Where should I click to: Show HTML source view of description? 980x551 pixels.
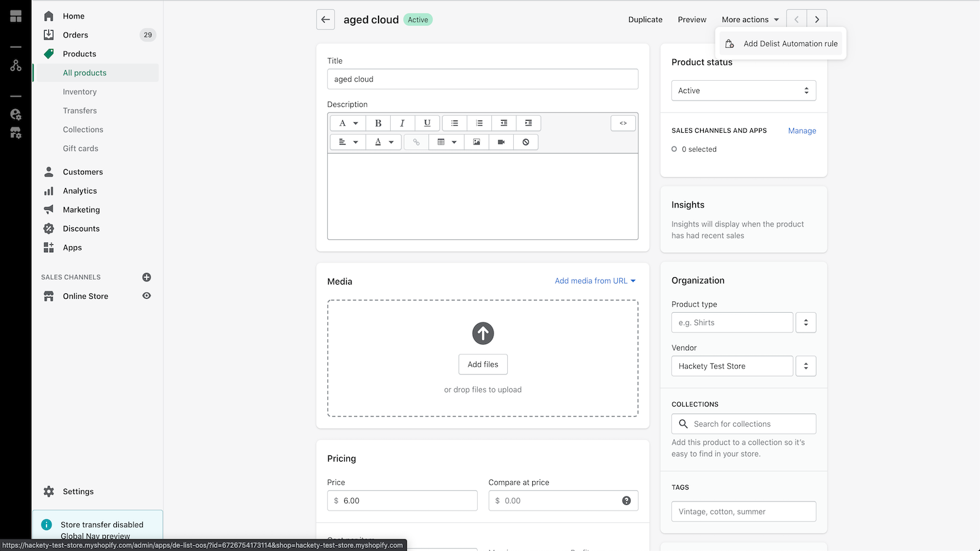623,123
